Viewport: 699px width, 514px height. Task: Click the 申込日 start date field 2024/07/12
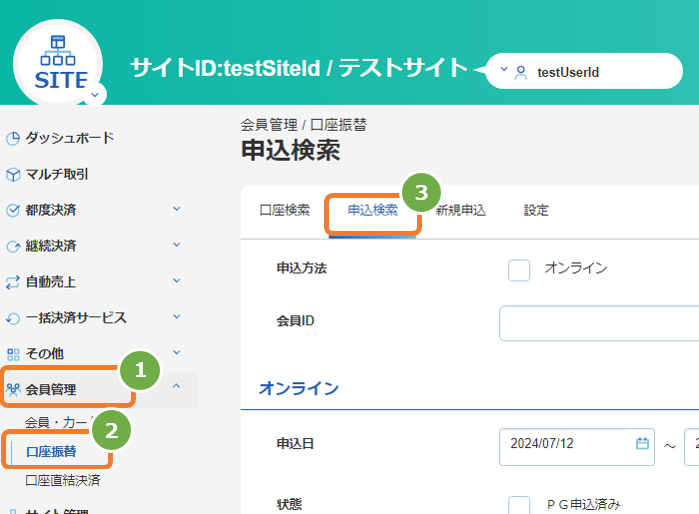click(x=577, y=447)
